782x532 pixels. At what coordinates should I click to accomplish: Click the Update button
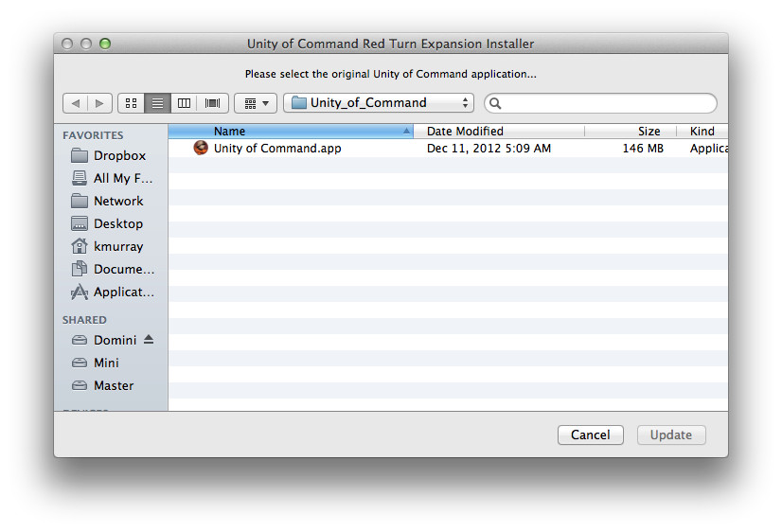(x=671, y=434)
